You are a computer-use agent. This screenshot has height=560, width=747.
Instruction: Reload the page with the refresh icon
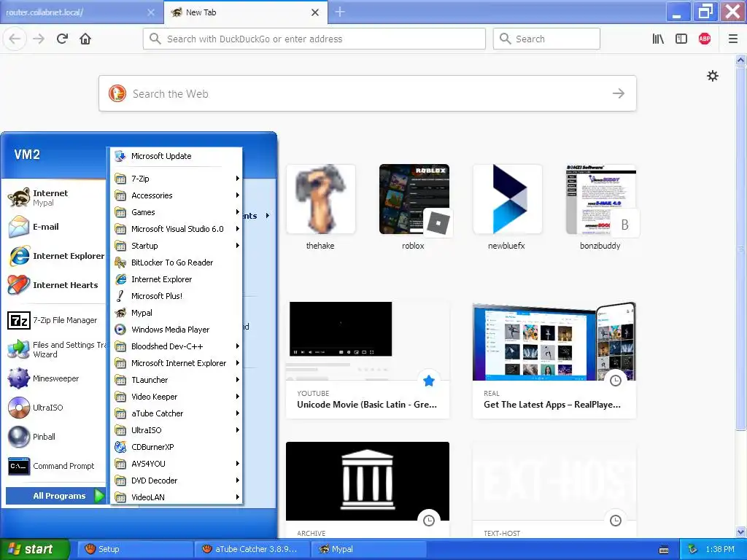[62, 39]
